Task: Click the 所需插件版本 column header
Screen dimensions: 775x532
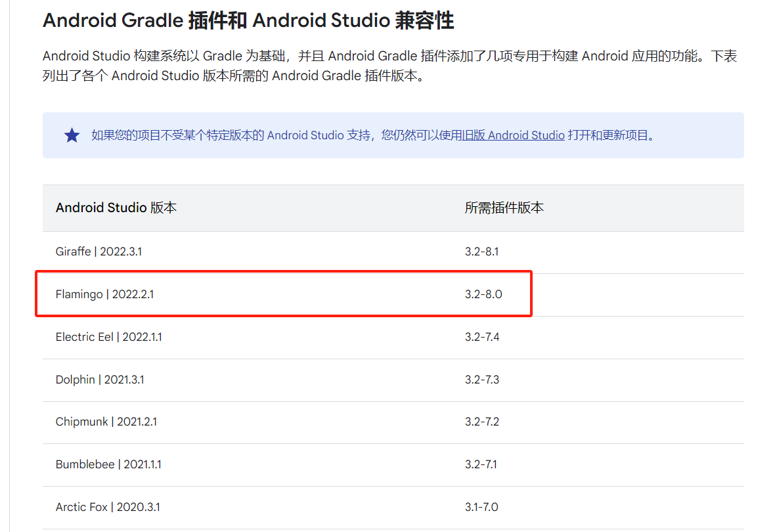Action: [x=504, y=208]
